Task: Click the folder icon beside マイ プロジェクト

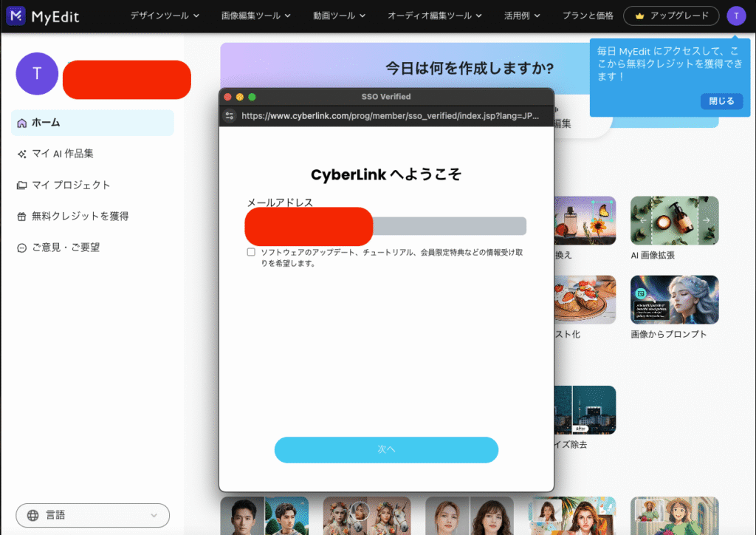Action: click(21, 185)
